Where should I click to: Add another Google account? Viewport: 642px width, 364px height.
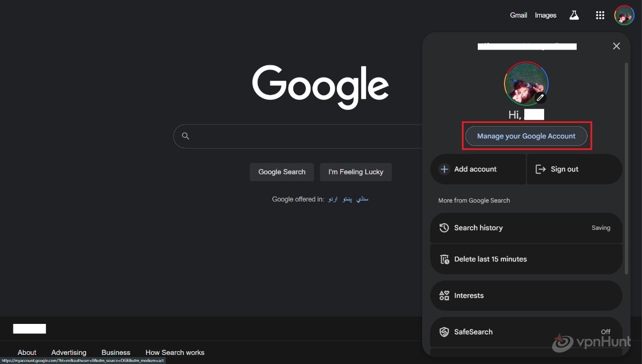[475, 169]
